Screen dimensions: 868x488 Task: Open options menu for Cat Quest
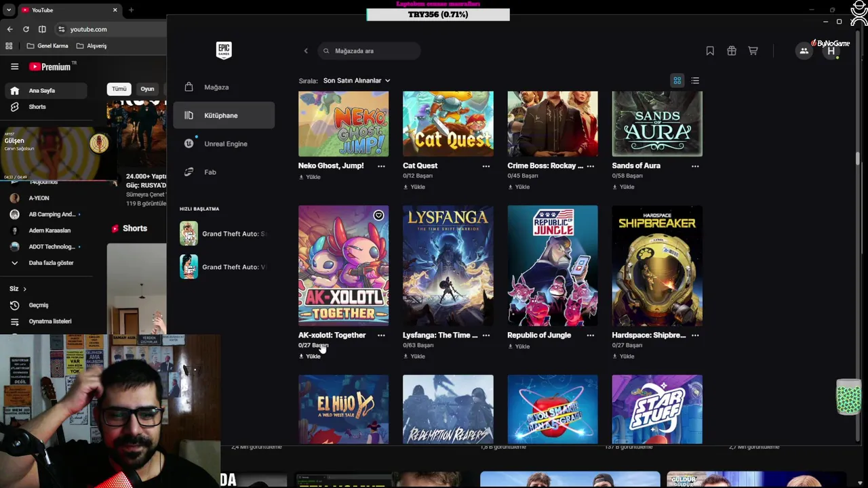click(486, 165)
